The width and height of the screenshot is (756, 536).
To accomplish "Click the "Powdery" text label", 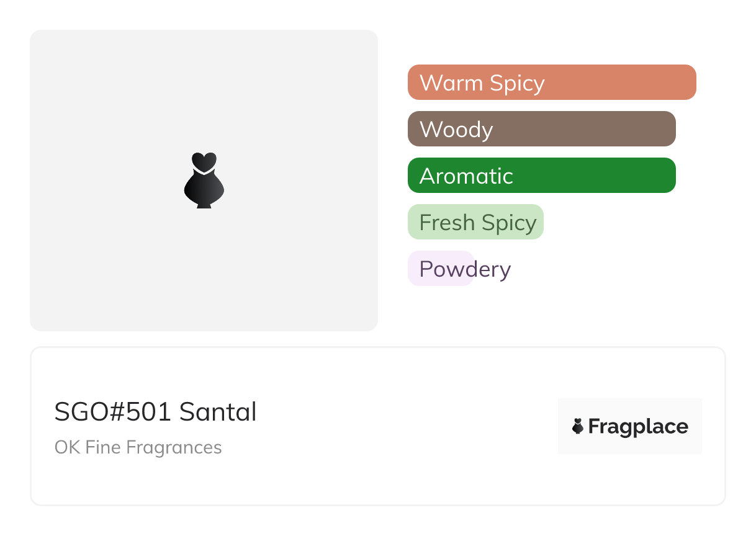I will pos(465,269).
